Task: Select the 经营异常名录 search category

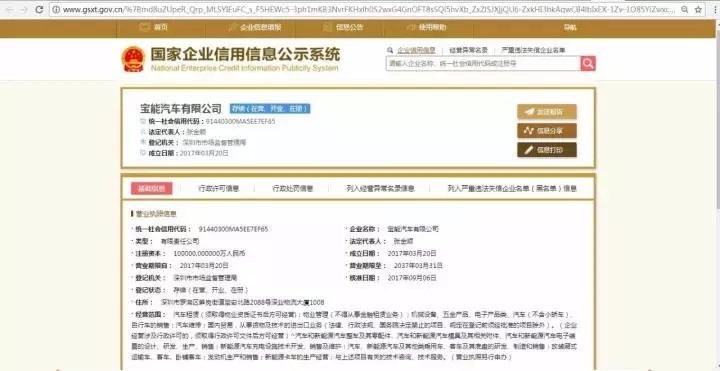Action: tap(468, 50)
